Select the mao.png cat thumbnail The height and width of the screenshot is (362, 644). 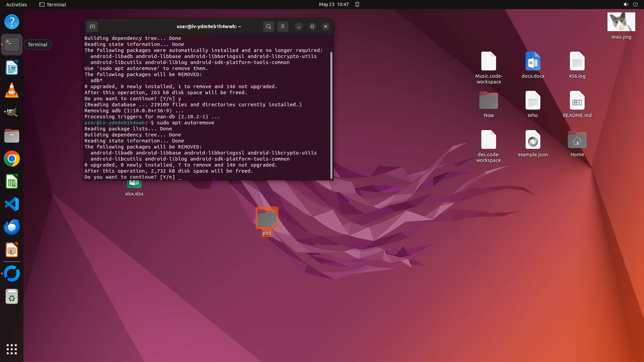pos(621,22)
